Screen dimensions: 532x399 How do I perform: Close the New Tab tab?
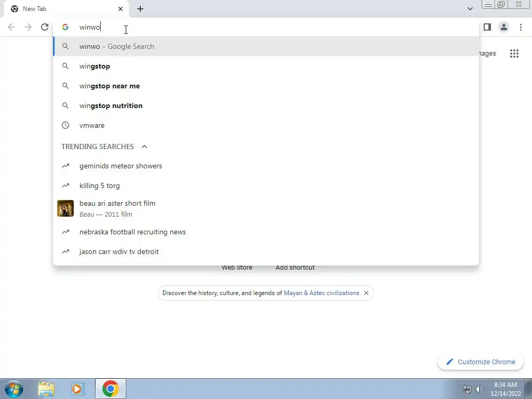tap(121, 9)
